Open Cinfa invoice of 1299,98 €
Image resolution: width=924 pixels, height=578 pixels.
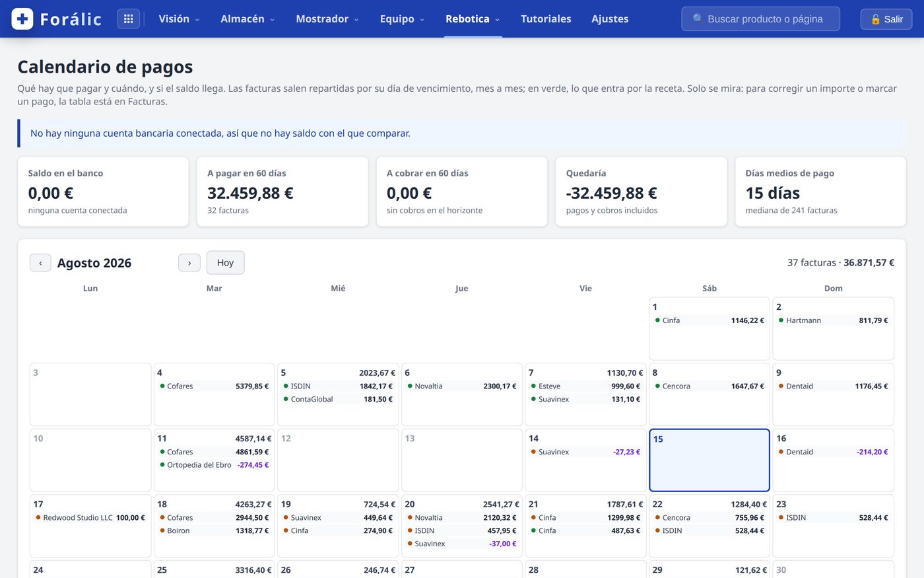pyautogui.click(x=585, y=518)
